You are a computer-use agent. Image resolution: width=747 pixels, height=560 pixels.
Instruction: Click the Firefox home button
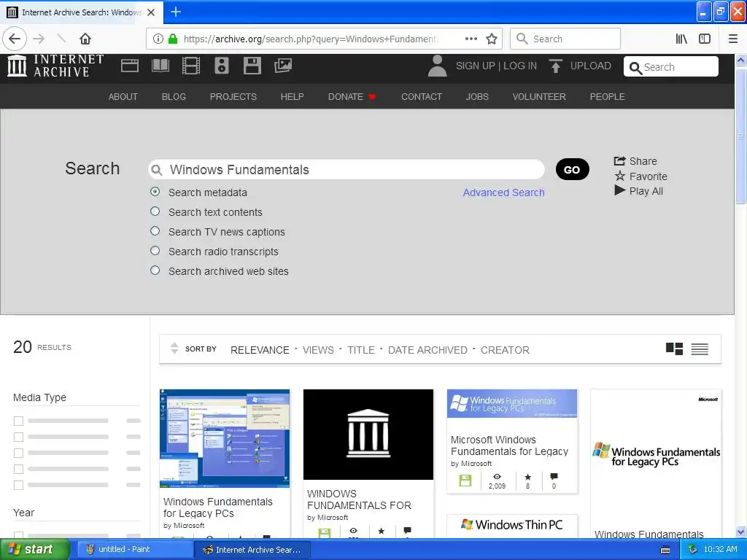coord(85,39)
